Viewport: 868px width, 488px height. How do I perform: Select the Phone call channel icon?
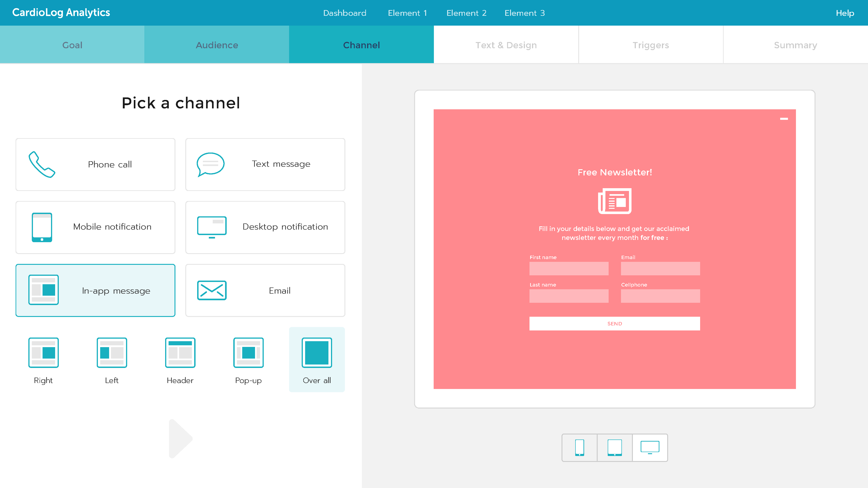pos(42,164)
